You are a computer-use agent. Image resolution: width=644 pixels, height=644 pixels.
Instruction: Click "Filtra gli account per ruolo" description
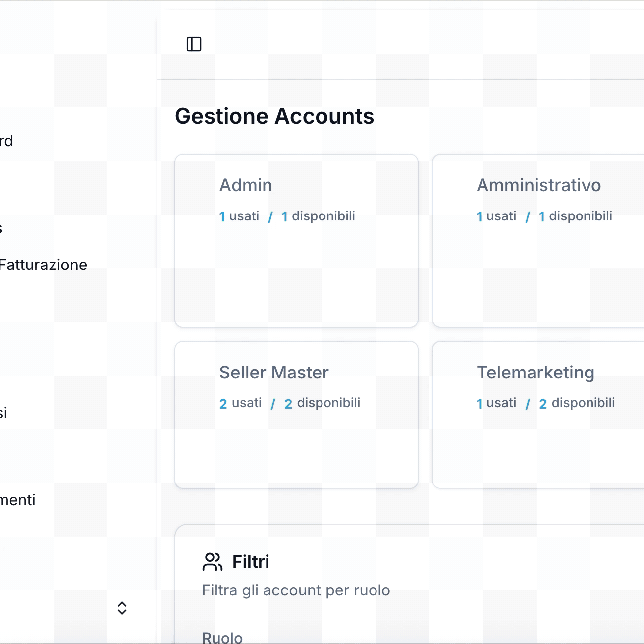296,590
